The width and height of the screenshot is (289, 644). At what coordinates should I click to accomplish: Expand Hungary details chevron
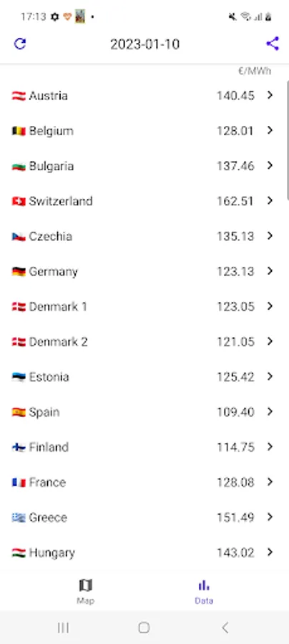click(270, 552)
